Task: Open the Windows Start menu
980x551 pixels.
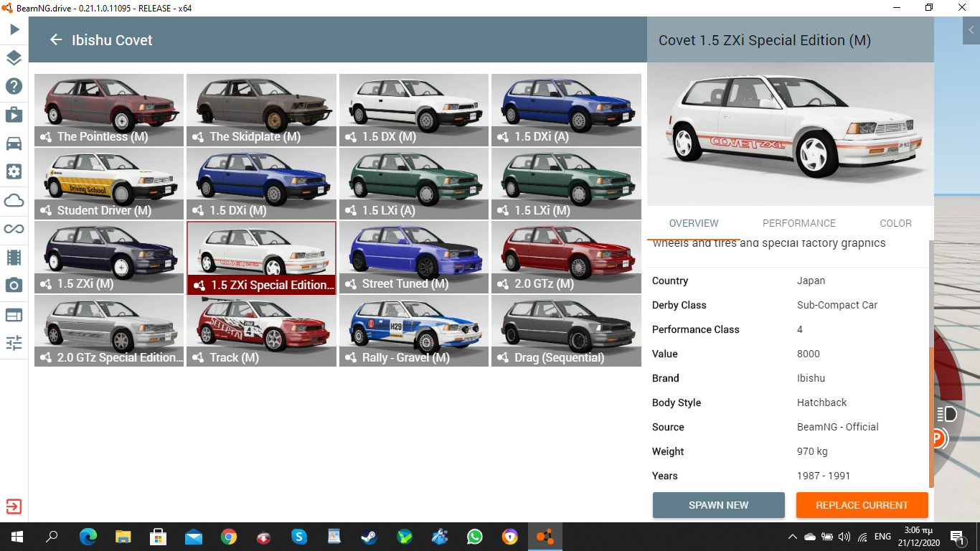Action: 17,537
